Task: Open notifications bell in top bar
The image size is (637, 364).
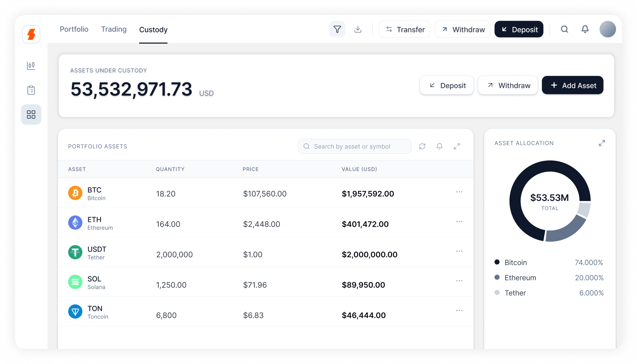Action: tap(585, 29)
